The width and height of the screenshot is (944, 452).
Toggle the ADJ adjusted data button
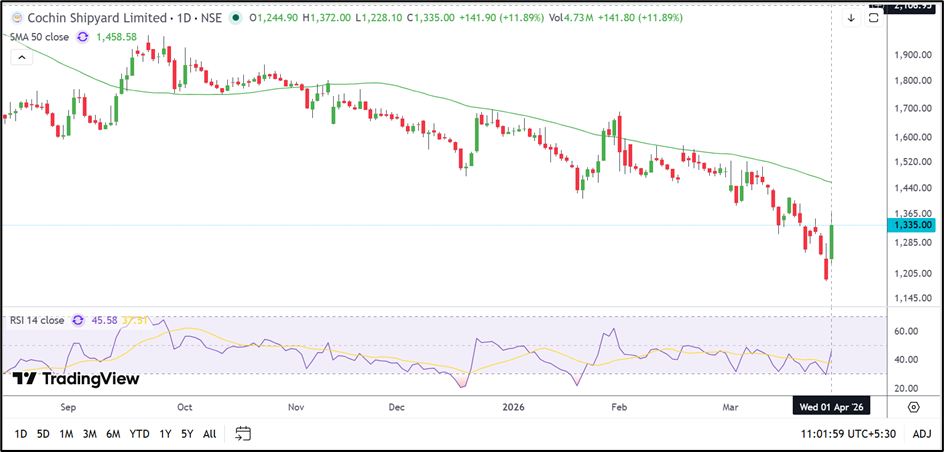coord(922,433)
